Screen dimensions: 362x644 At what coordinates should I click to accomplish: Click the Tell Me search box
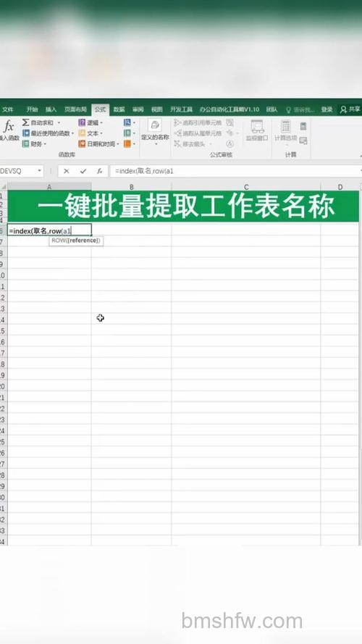pyautogui.click(x=300, y=109)
